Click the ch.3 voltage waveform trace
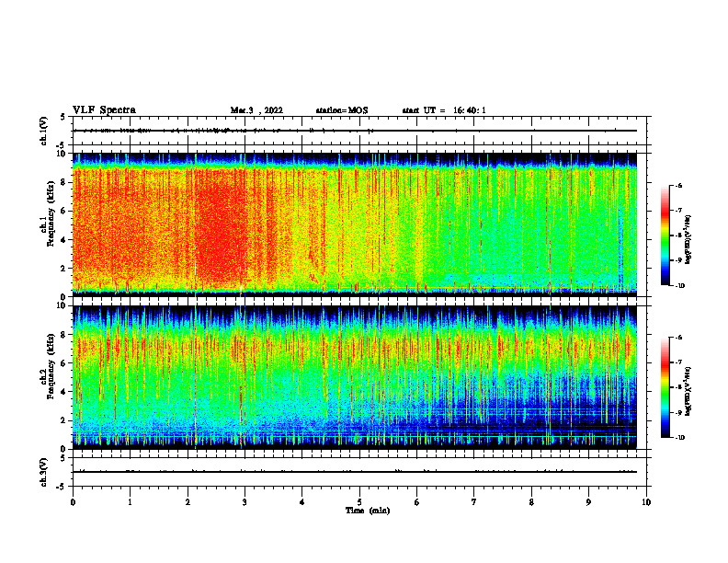 [x=355, y=472]
